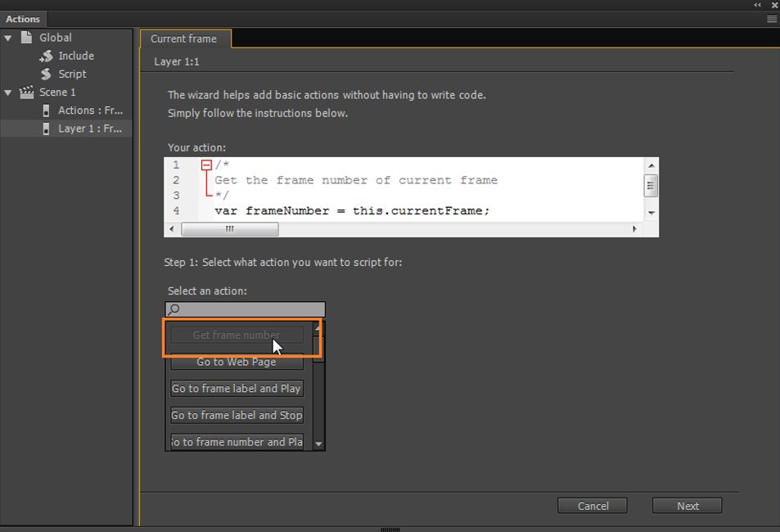Collapse the Global tree node

(8, 38)
